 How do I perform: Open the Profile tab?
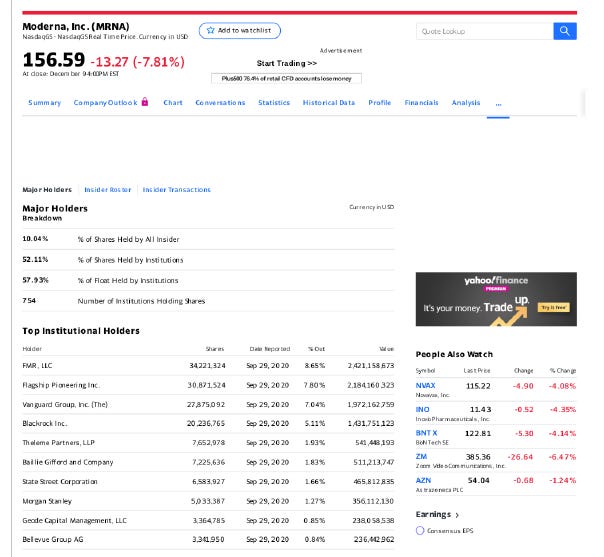[380, 102]
